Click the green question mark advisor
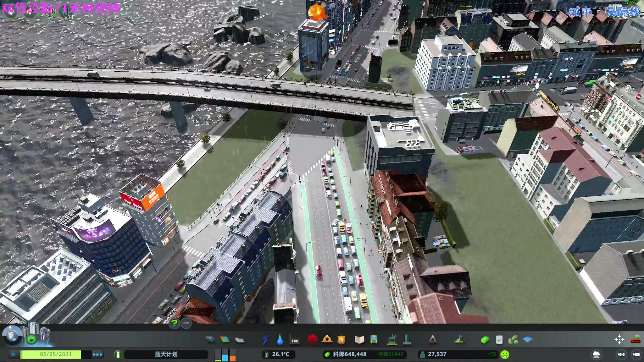 coord(174,323)
